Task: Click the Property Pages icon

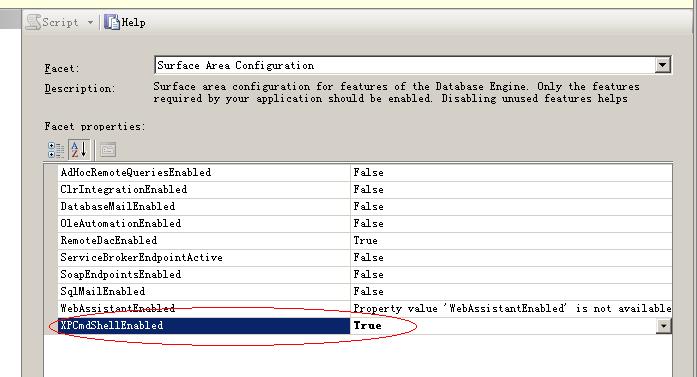Action: (108, 150)
